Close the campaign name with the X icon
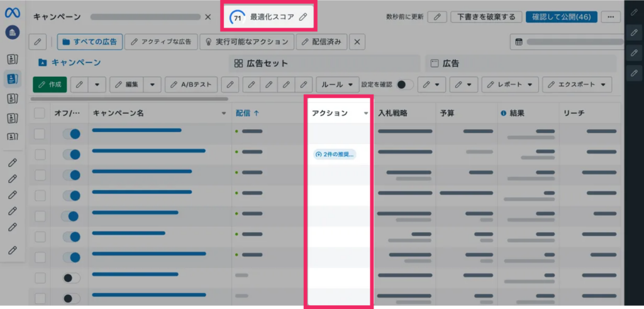 (x=208, y=17)
